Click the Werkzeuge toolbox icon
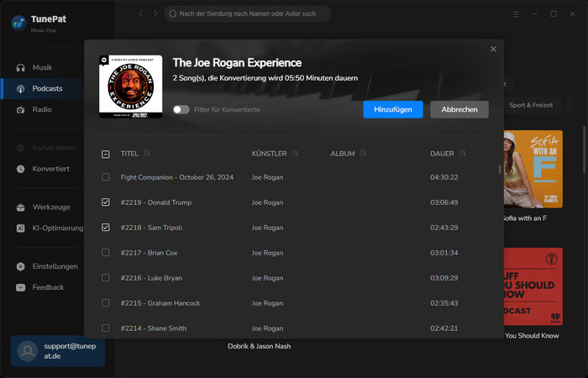The height and width of the screenshot is (378, 588). (21, 207)
